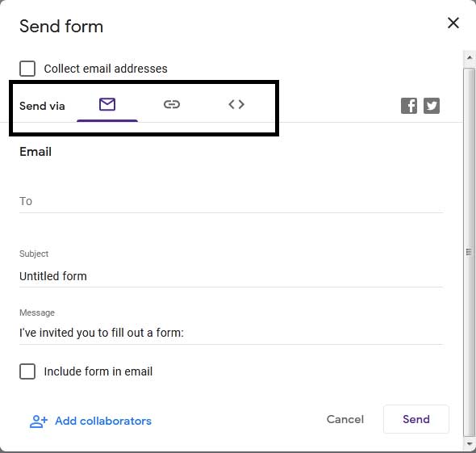Click the Include form in email label
The image size is (476, 453).
[x=98, y=371]
